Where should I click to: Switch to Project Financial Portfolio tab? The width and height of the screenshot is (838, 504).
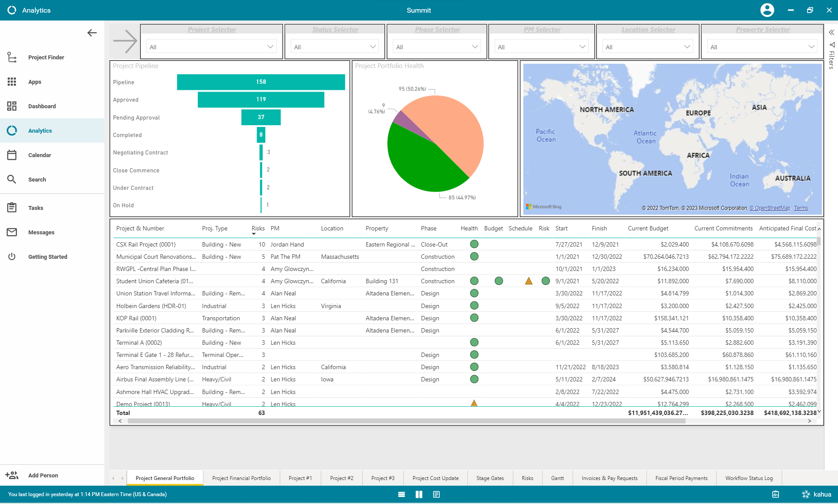coord(241,478)
